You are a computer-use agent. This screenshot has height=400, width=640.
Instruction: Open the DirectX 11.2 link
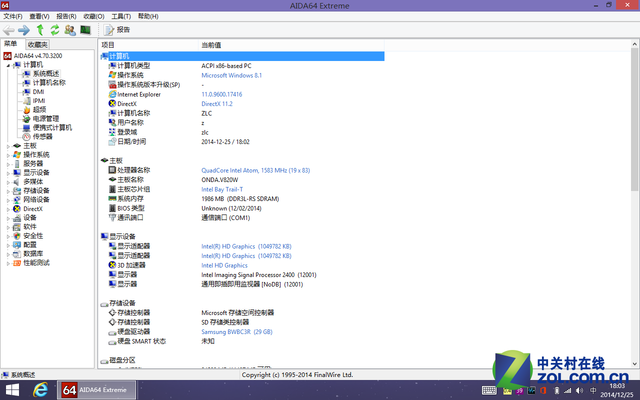[217, 104]
